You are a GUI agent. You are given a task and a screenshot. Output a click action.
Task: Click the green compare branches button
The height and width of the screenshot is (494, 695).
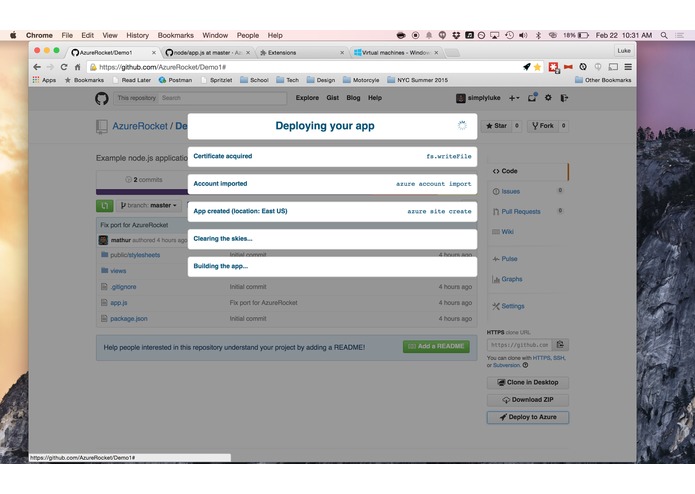[x=105, y=206]
